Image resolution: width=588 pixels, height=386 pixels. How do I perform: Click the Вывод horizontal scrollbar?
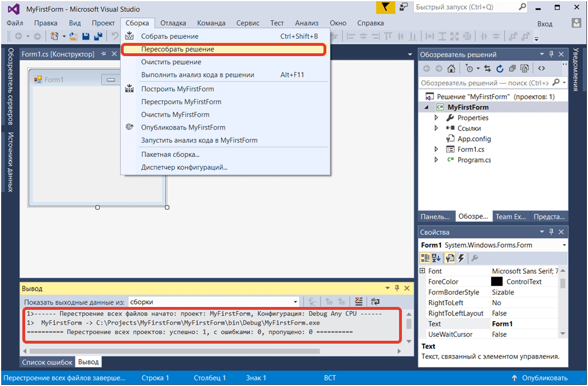175,351
